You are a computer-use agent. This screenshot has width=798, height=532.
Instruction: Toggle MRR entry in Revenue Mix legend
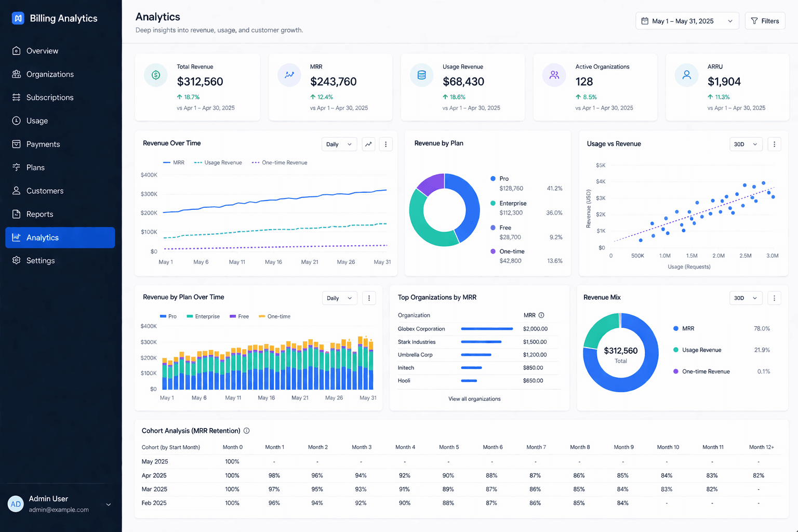point(684,328)
